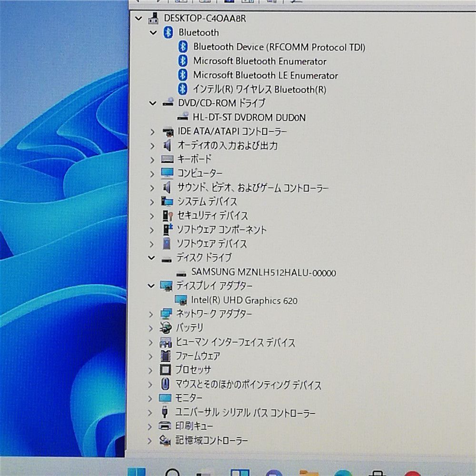Expand the バッテリ category
Screen dimensions: 476x476
click(150, 328)
